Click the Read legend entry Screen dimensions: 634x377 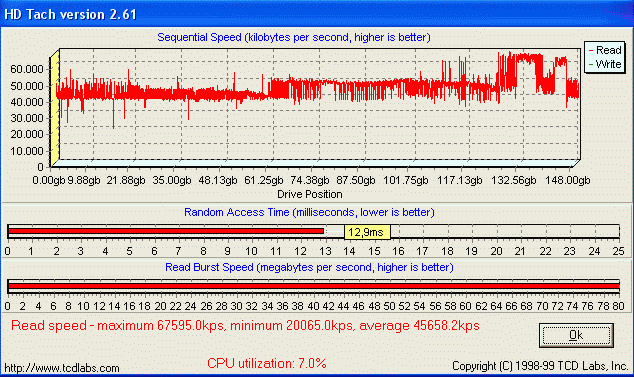(605, 50)
